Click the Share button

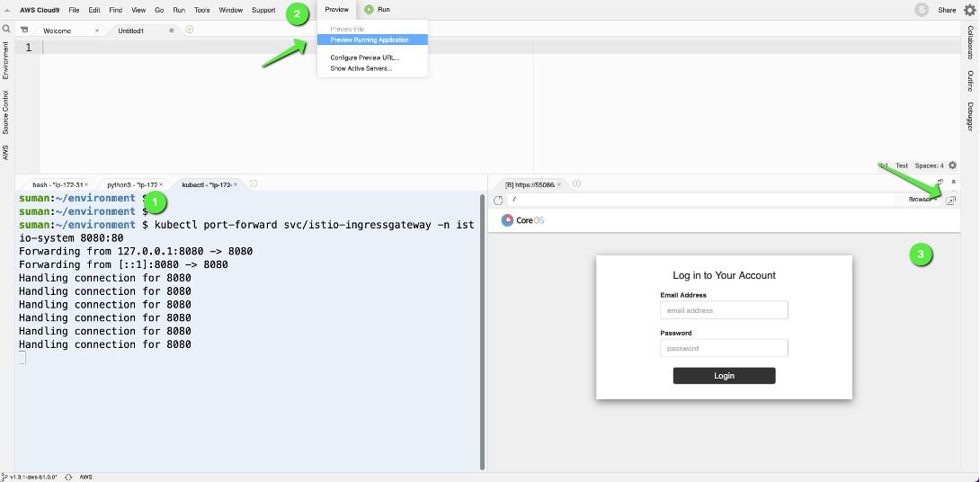(x=947, y=10)
